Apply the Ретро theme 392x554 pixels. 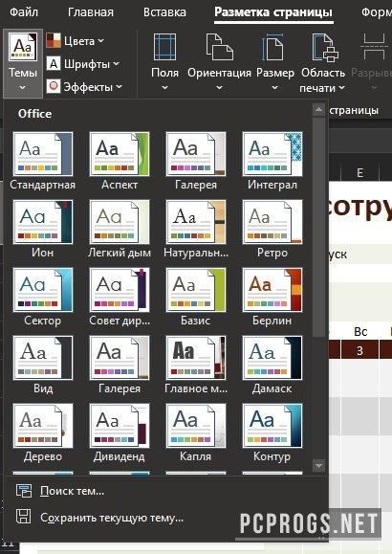tap(272, 230)
